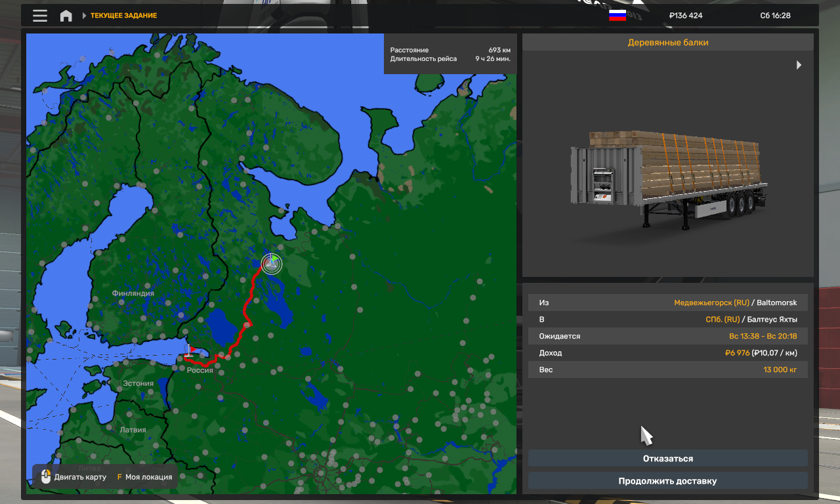840x504 pixels.
Task: Click the income value ₽6 976
Action: tap(737, 353)
